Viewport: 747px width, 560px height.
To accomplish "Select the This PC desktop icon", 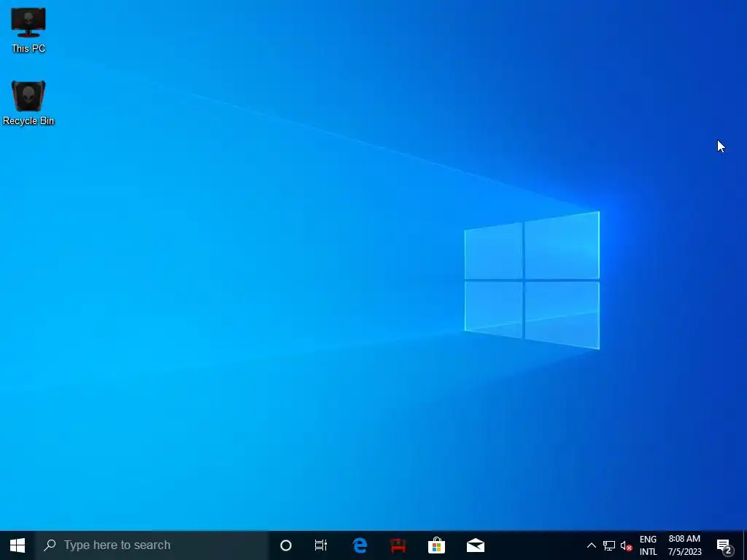I will tap(28, 30).
